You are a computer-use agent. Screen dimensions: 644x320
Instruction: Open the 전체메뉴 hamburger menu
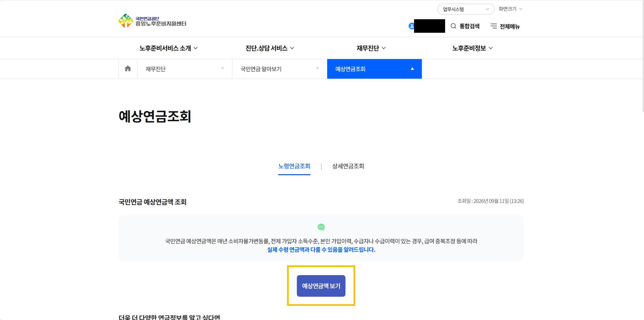[x=505, y=26]
